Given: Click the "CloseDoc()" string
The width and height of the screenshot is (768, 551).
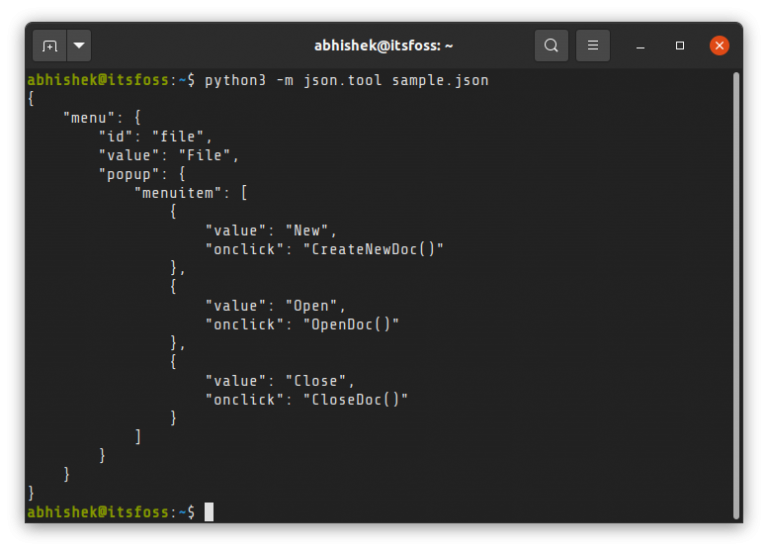Looking at the screenshot, I should click(355, 400).
